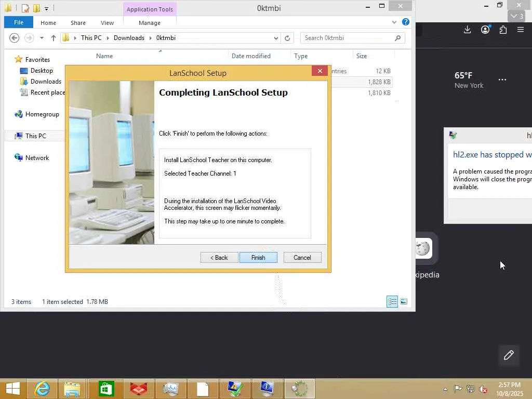Open Downloads in navigation pane
This screenshot has width=532, height=399.
[41, 82]
